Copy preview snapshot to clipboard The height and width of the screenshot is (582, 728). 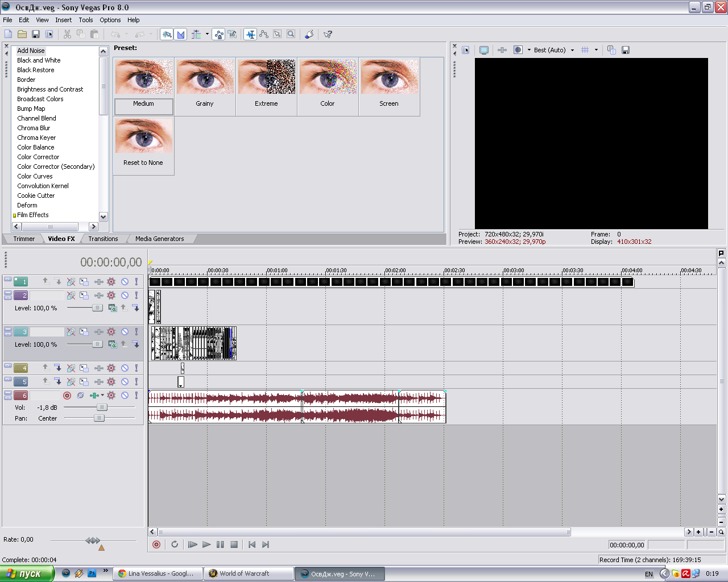pyautogui.click(x=611, y=50)
